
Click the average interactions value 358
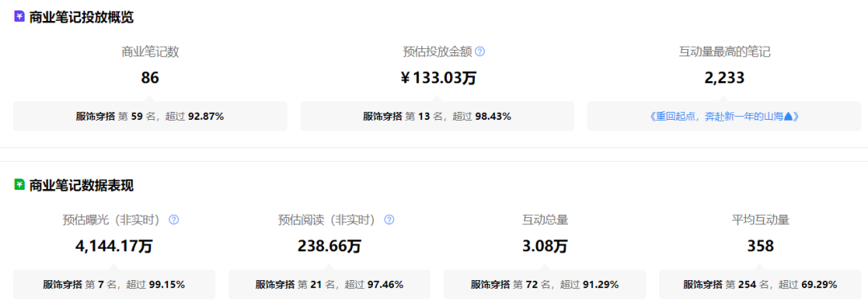point(760,245)
